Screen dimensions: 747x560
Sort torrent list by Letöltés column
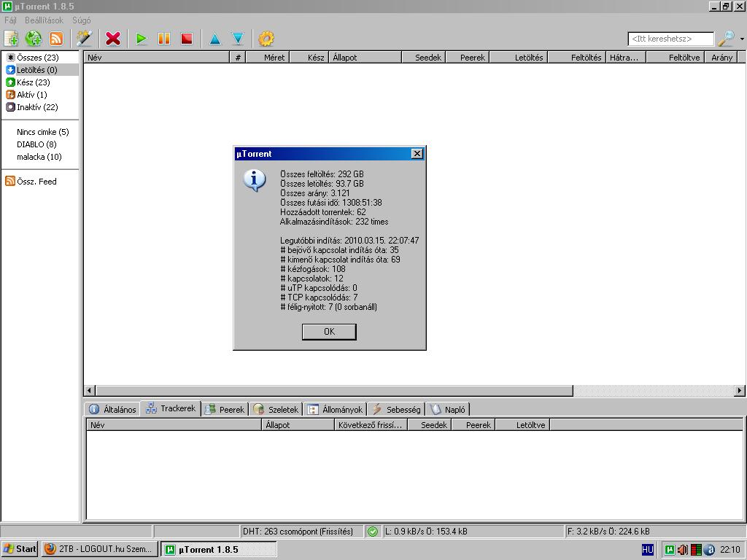(519, 57)
